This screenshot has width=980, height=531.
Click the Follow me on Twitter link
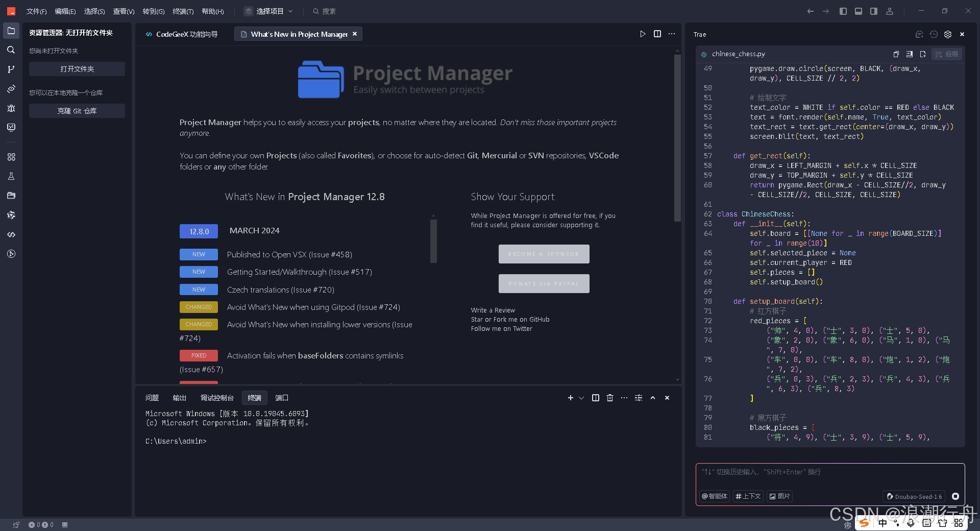point(502,329)
